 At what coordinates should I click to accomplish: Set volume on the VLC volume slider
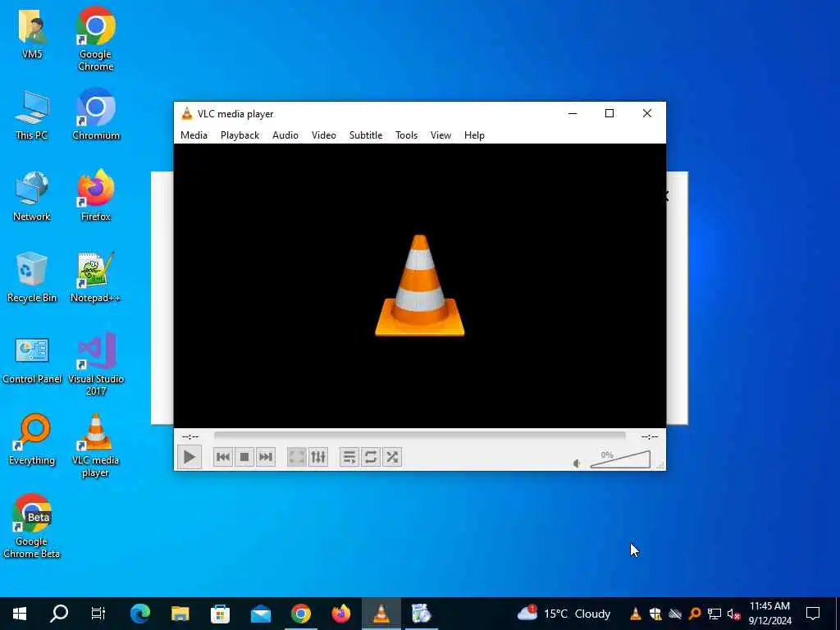tap(620, 459)
